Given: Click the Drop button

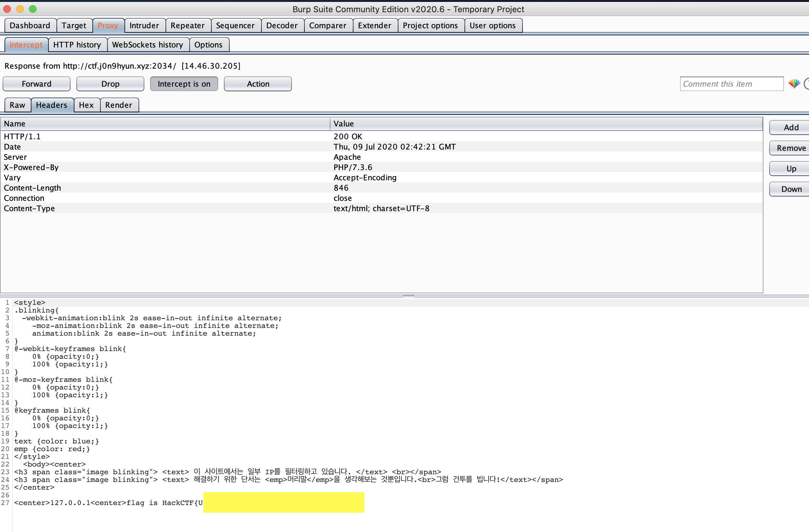Looking at the screenshot, I should (x=110, y=84).
